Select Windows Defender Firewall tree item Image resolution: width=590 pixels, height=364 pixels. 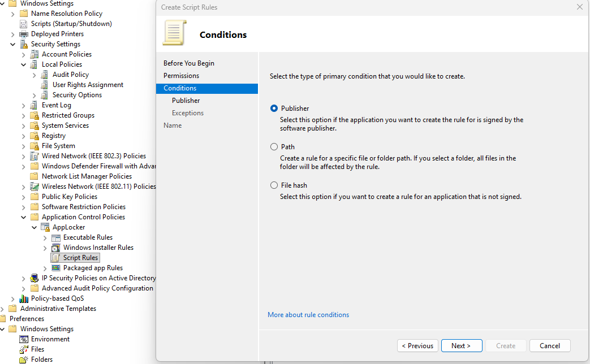[x=98, y=166]
